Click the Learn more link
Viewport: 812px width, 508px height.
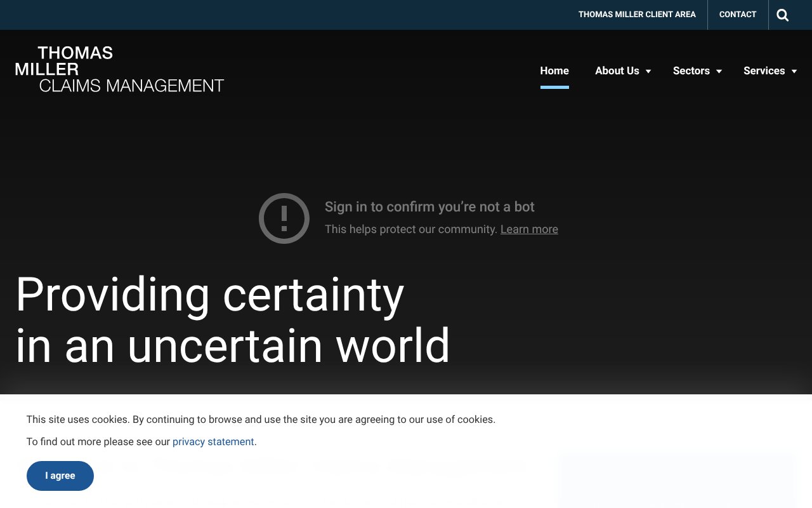(529, 229)
